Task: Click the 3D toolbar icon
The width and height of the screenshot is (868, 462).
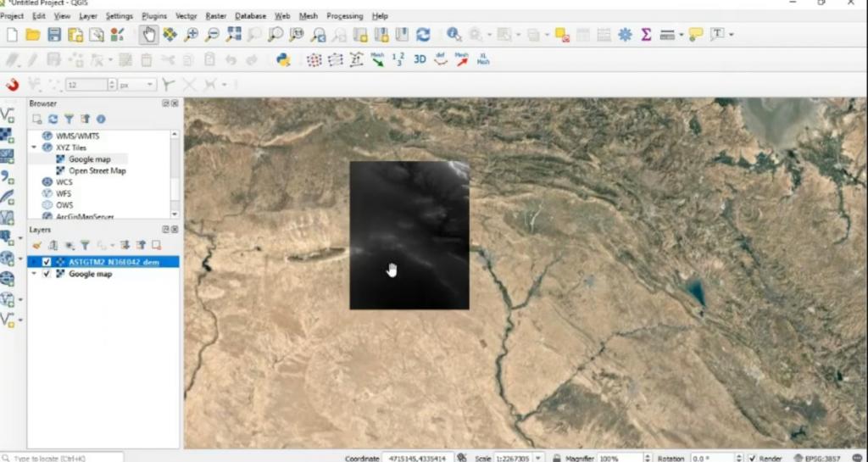Action: coord(420,59)
